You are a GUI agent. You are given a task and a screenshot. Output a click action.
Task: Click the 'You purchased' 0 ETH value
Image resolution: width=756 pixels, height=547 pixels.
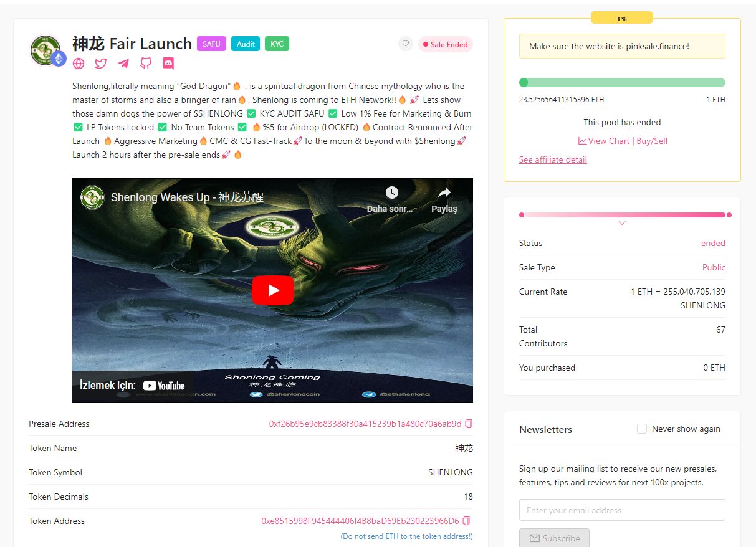click(x=714, y=368)
